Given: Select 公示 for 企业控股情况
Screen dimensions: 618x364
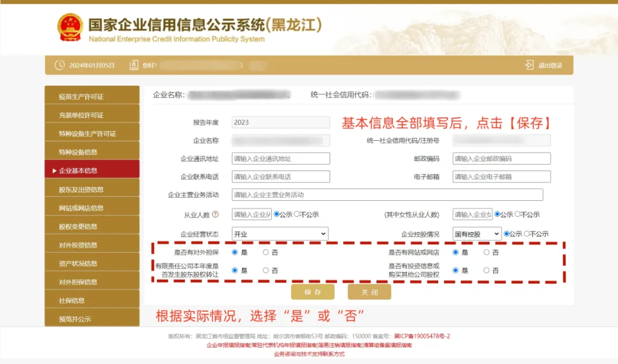Looking at the screenshot, I should coord(506,234).
